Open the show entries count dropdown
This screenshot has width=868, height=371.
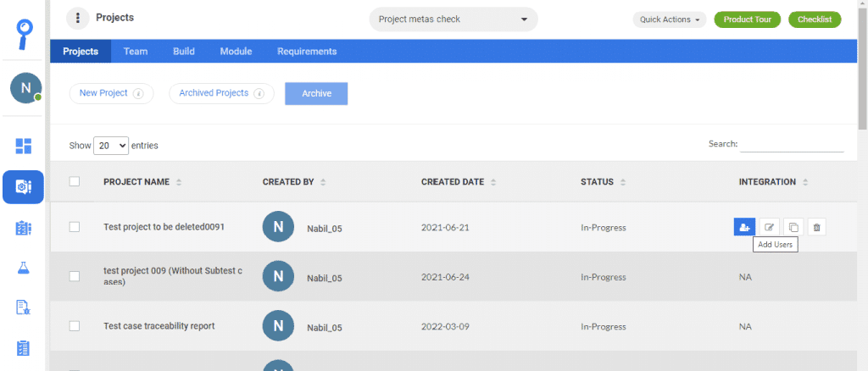pyautogui.click(x=111, y=146)
